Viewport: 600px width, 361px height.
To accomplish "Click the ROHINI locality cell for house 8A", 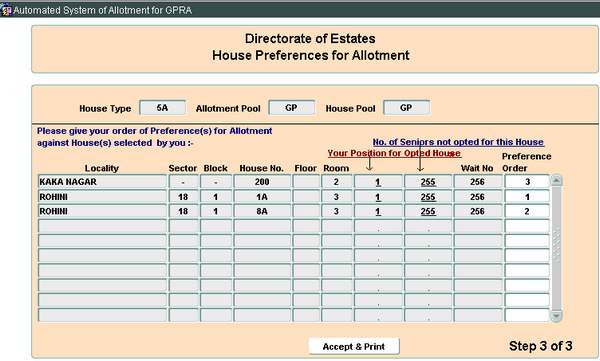I will [102, 211].
